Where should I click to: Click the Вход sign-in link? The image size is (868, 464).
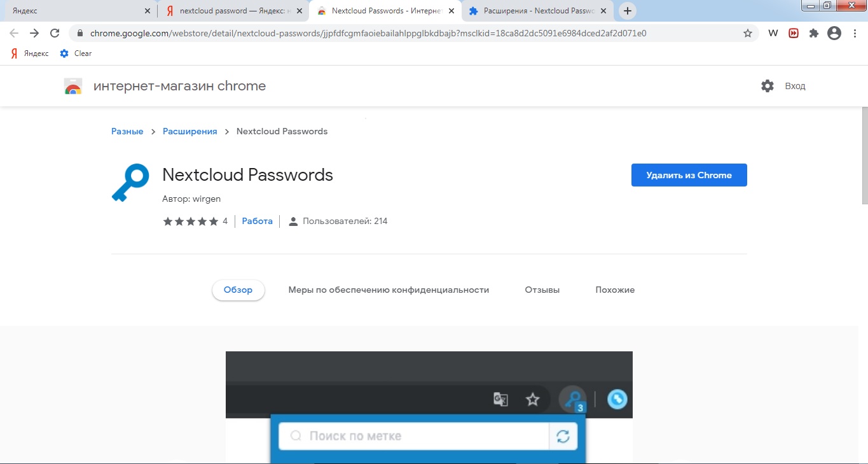(x=795, y=86)
